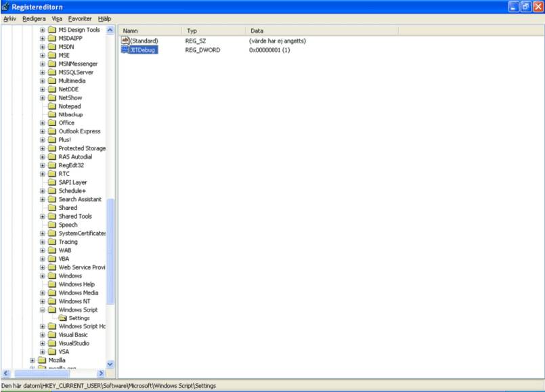The image size is (545, 392).
Task: Click the (Standard) string value icon
Action: coord(125,41)
